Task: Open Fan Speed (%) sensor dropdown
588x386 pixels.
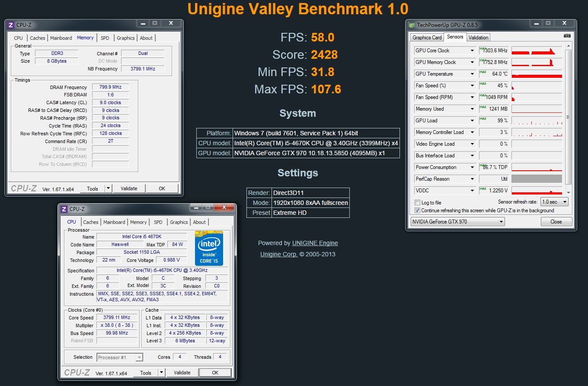Action: click(x=472, y=86)
